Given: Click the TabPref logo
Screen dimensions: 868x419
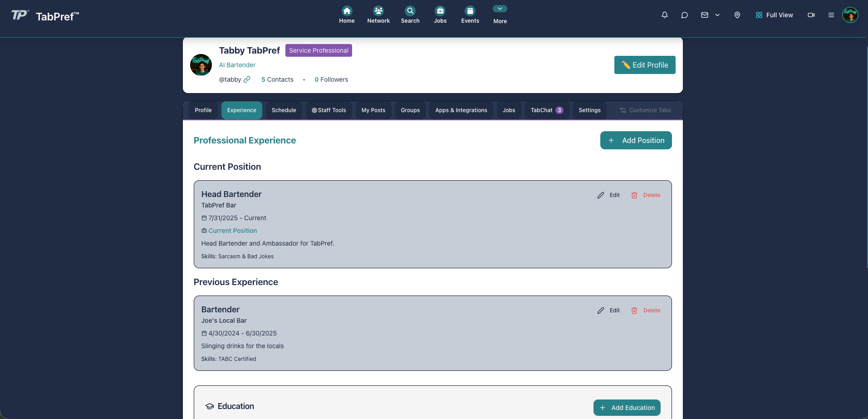Looking at the screenshot, I should [x=45, y=16].
